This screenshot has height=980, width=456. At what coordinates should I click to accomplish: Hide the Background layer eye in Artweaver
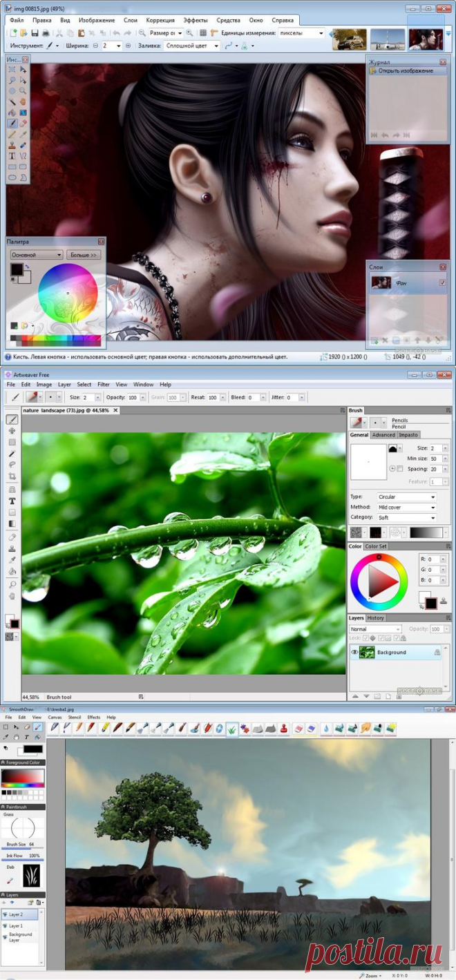[x=354, y=652]
